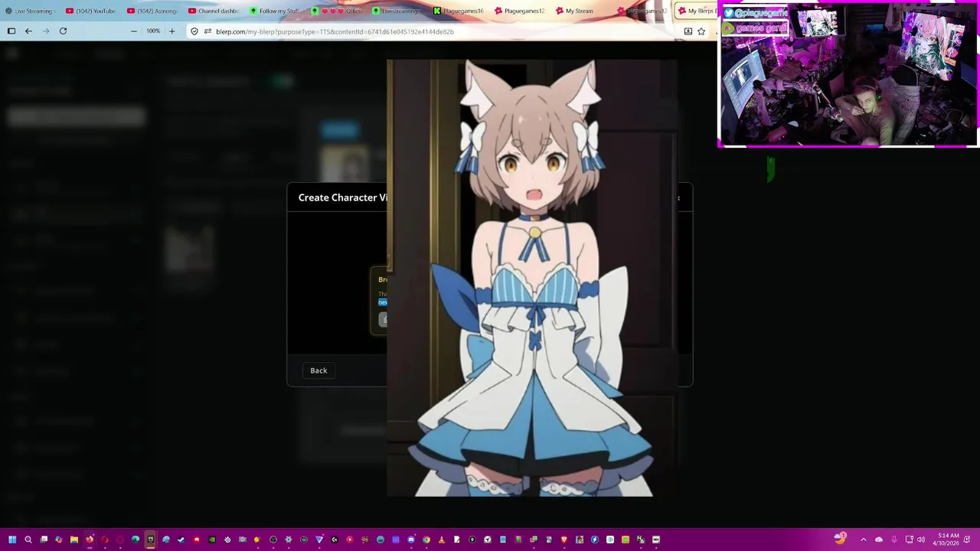
Task: Switch to the (1042) Asmongold tab
Action: [152, 11]
